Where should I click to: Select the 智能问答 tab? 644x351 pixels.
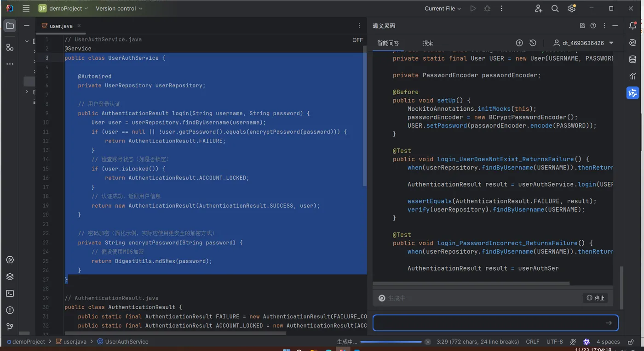pos(388,43)
